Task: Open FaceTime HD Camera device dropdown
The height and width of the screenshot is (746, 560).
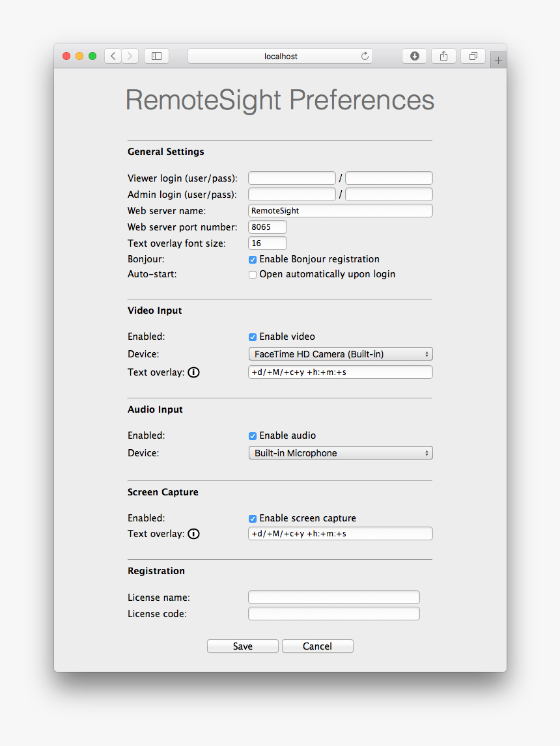Action: (341, 354)
